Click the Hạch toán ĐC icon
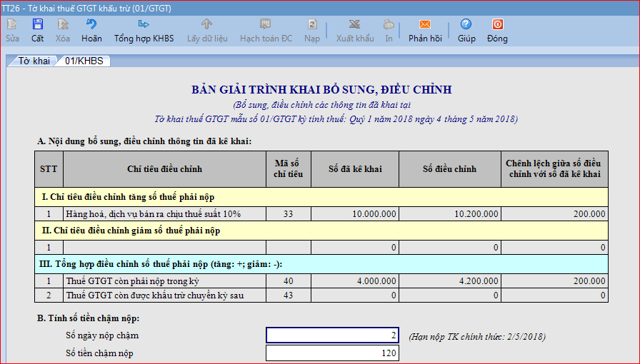Screen dimensions: 640x364 click(266, 24)
